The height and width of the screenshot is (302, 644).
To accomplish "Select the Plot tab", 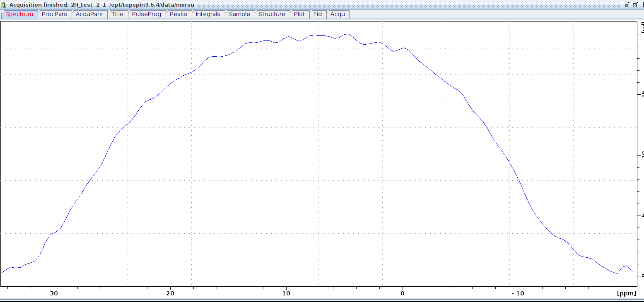I will coord(299,14).
